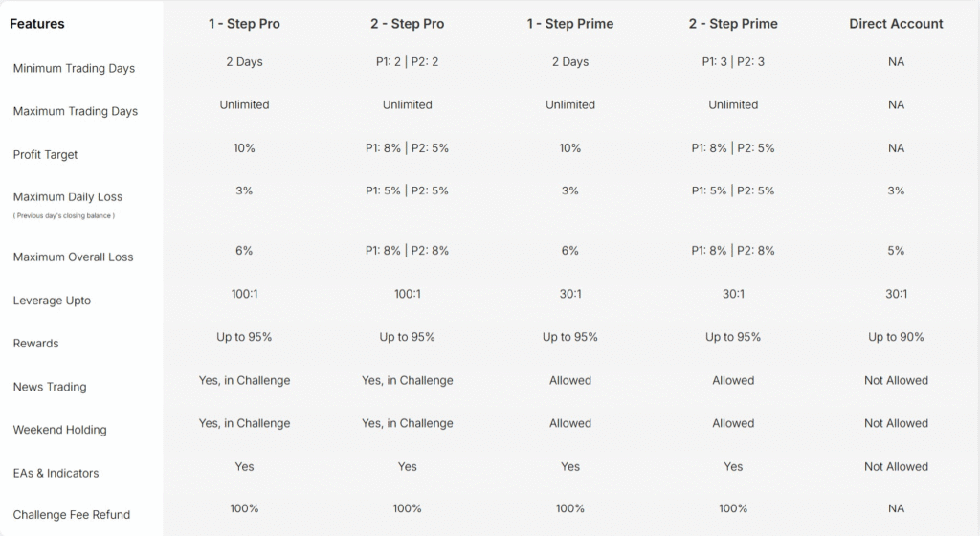Click the Profit Target row label
Image resolution: width=980 pixels, height=536 pixels.
point(45,154)
